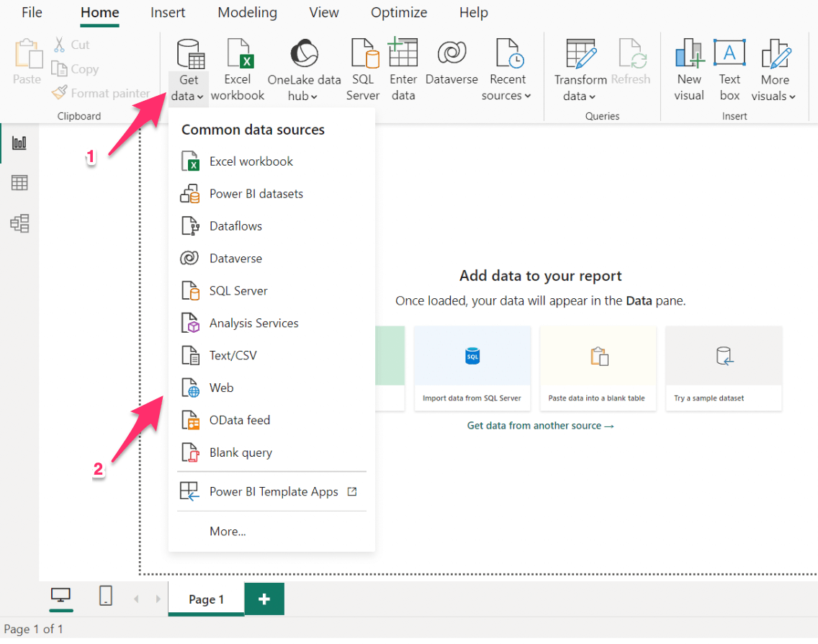Viewport: 818px width, 644px height.
Task: Open the Insert ribbon tab
Action: [x=168, y=12]
